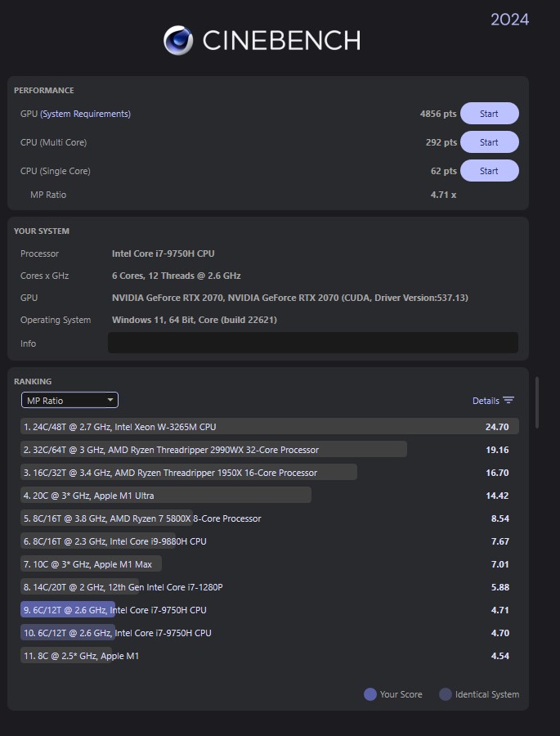
Task: Select the 8C Apple M1 ranking row
Action: [x=270, y=656]
